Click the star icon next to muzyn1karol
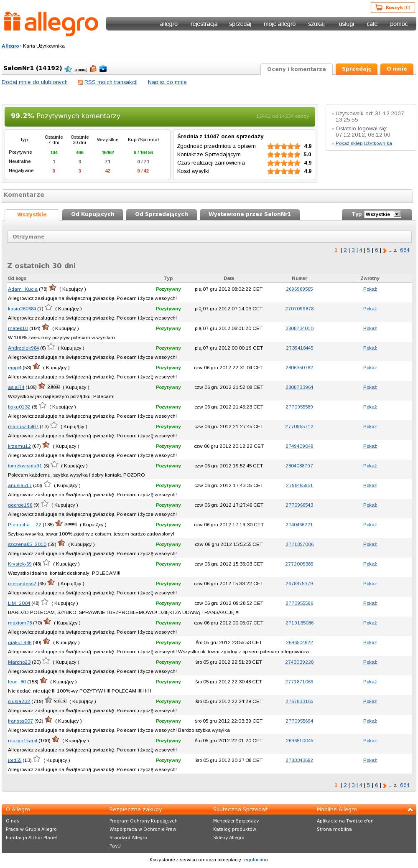 56,739
